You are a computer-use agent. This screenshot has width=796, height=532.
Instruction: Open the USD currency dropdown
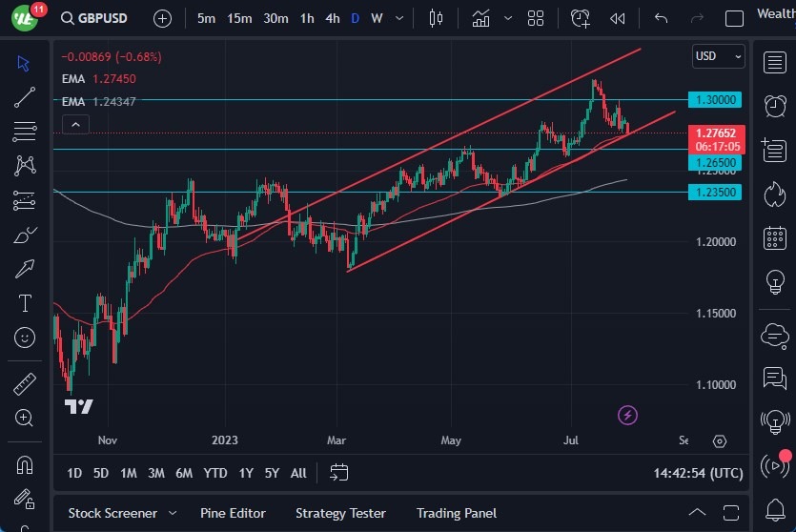pyautogui.click(x=718, y=56)
